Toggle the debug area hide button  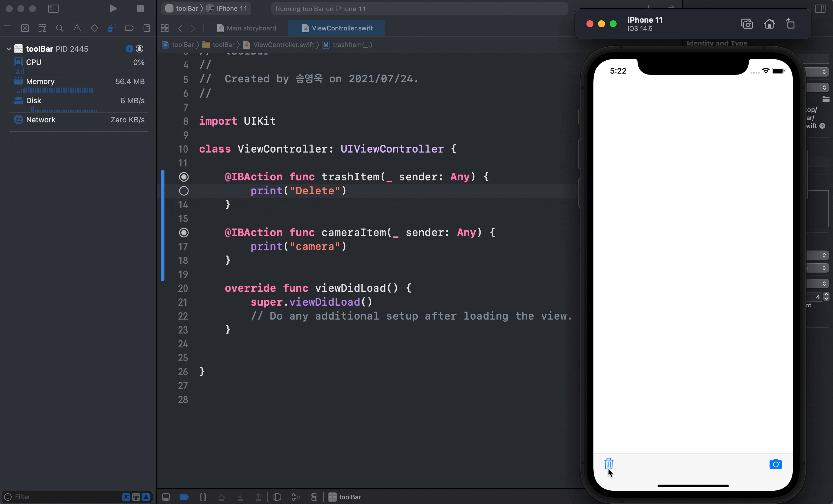(x=166, y=497)
